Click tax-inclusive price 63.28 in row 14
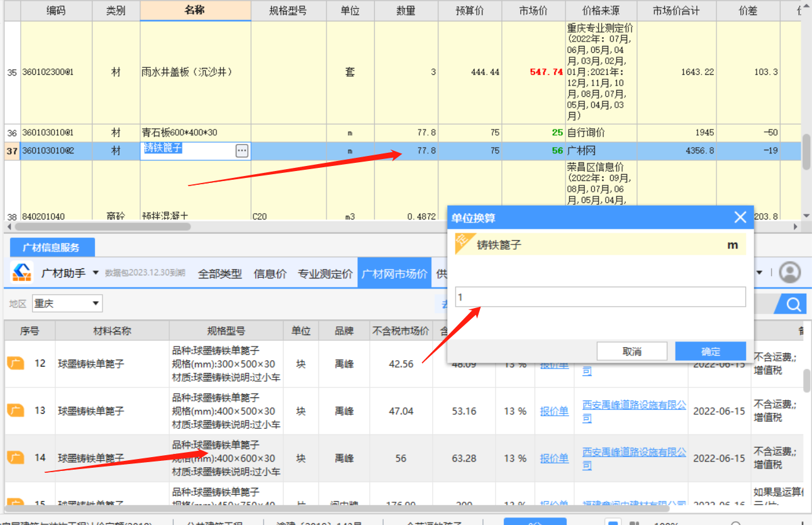Viewport: 812px width, 525px height. 464,458
